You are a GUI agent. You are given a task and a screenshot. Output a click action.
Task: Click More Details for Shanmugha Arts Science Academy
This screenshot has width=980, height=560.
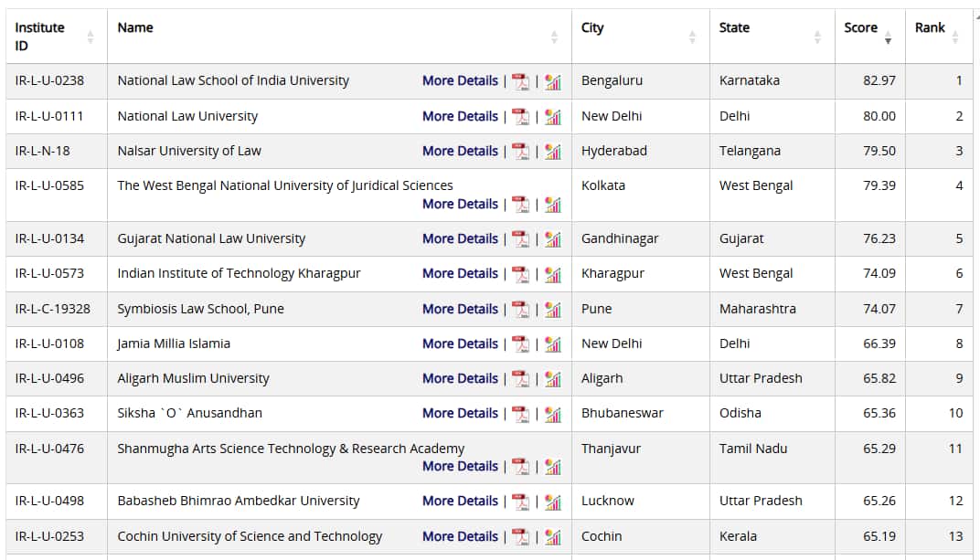[460, 466]
